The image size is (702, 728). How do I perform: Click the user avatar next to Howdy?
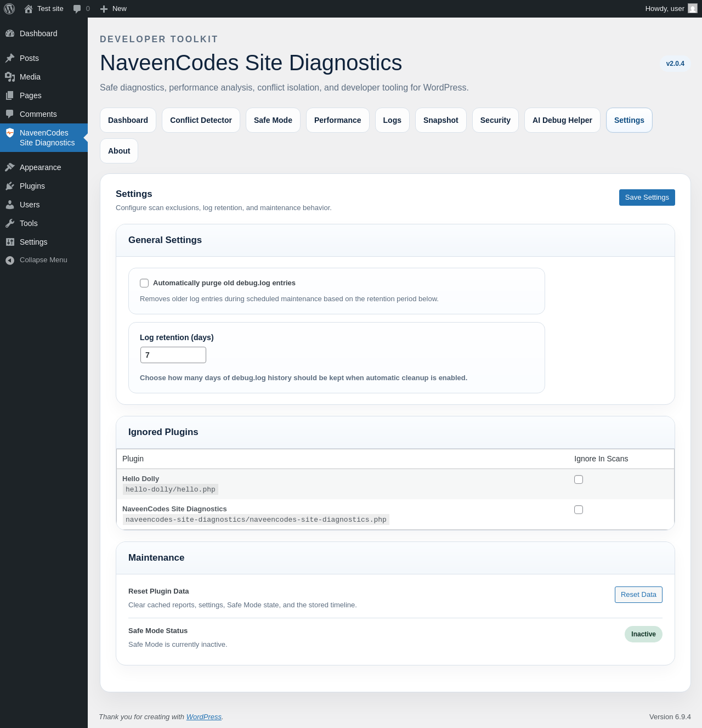[x=693, y=9]
